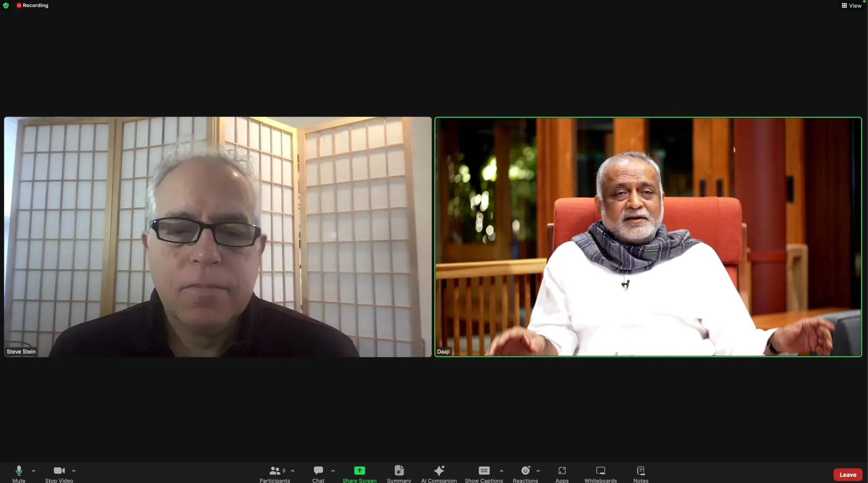The width and height of the screenshot is (868, 483).
Task: Open the View layout menu
Action: (852, 6)
